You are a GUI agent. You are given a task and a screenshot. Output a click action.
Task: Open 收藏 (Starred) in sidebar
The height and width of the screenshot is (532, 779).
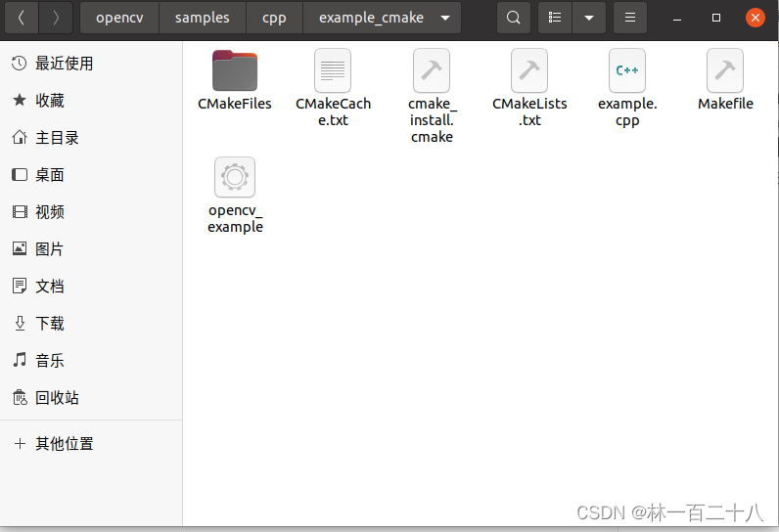tap(91, 101)
